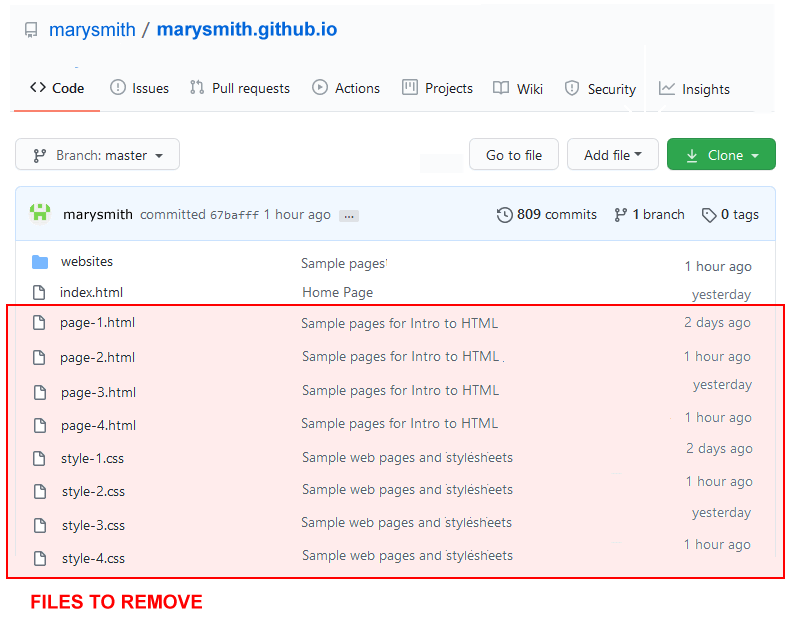
Task: Click the branch icon beside 1 branch
Action: [621, 215]
